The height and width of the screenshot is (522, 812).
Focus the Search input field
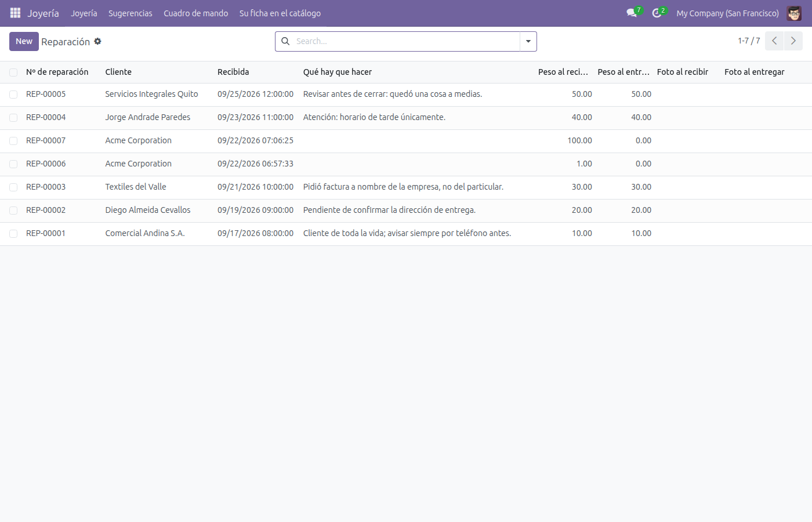[406, 41]
